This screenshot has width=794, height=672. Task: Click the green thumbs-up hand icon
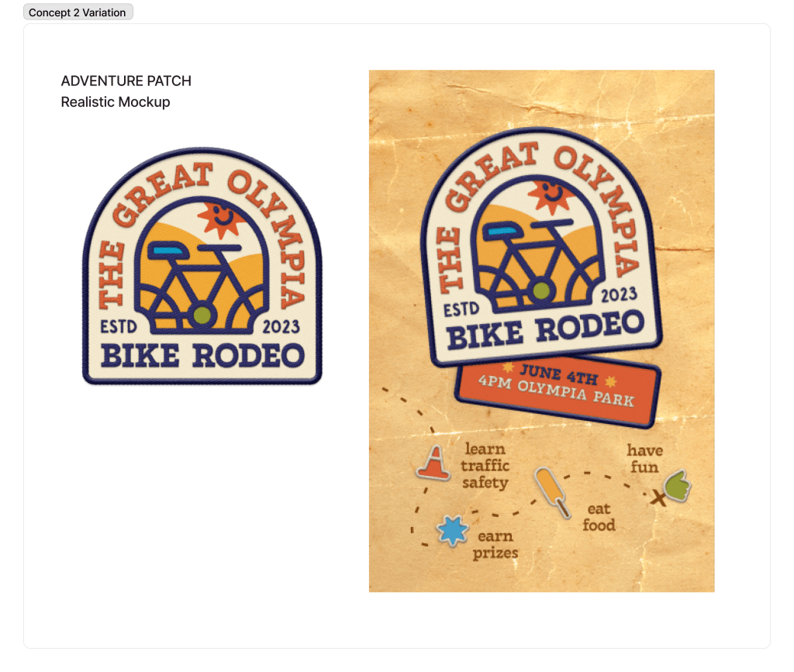click(x=678, y=485)
